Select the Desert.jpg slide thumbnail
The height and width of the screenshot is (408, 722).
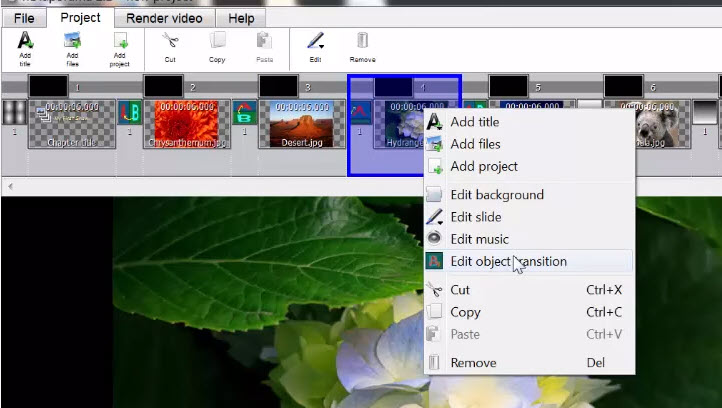(302, 124)
